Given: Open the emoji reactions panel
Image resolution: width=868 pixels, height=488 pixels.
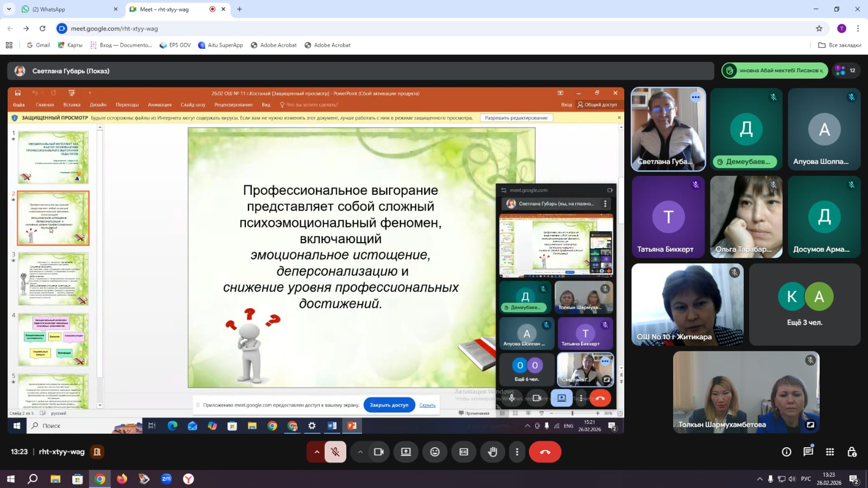Looking at the screenshot, I should [435, 452].
